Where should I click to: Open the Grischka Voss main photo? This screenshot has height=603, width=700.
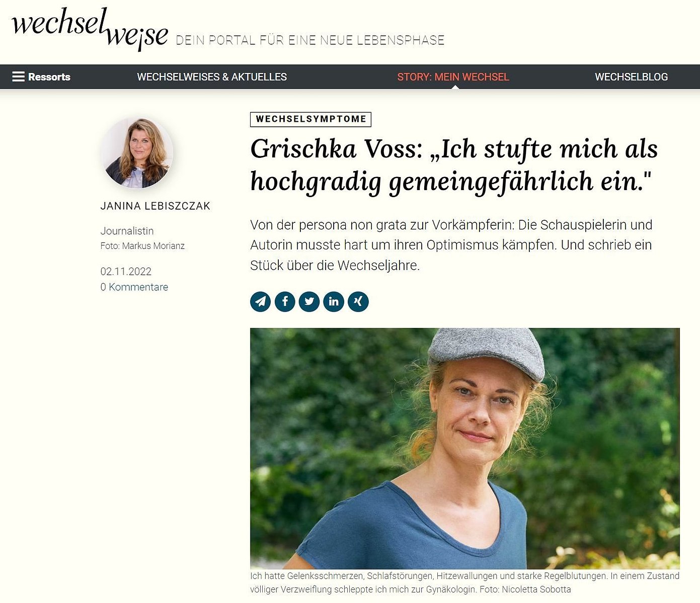click(465, 448)
